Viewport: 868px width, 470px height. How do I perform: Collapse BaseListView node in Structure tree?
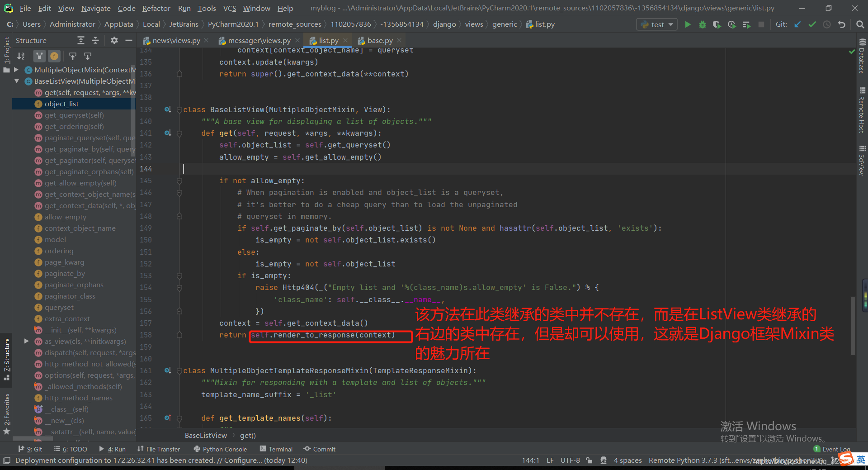point(17,81)
